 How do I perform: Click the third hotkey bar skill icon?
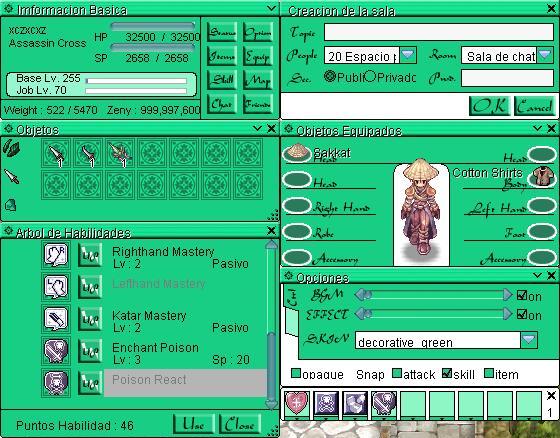(355, 403)
